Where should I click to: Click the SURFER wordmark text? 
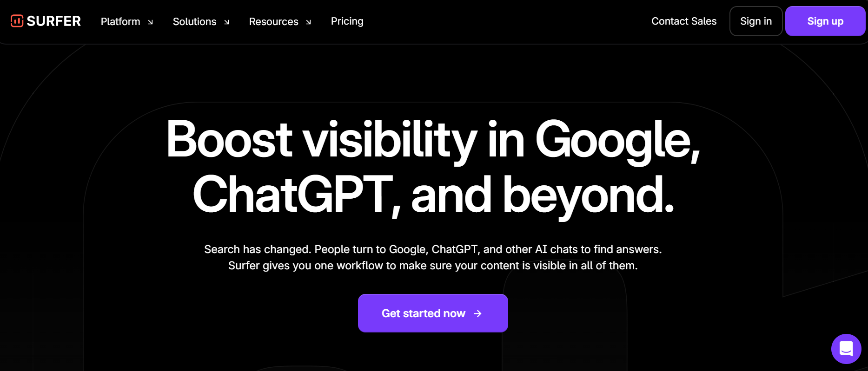click(54, 21)
